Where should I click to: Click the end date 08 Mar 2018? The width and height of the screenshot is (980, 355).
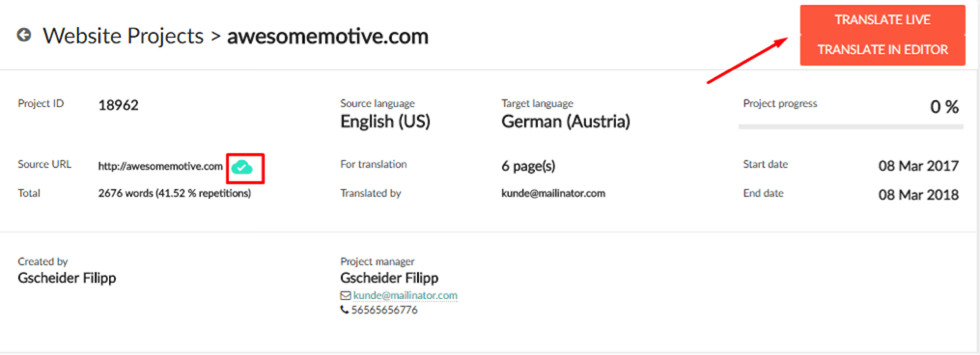pyautogui.click(x=919, y=195)
